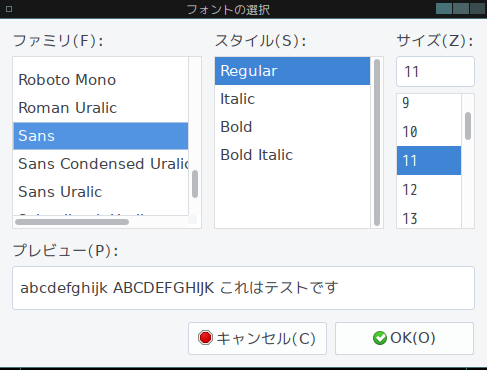The image size is (487, 370).
Task: Click the size input field showing 11
Action: [x=435, y=72]
